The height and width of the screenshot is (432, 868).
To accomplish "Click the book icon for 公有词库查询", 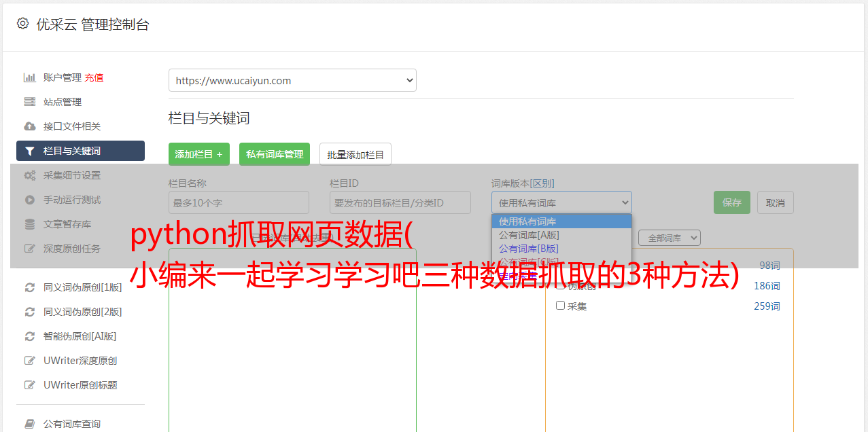I will pyautogui.click(x=30, y=424).
